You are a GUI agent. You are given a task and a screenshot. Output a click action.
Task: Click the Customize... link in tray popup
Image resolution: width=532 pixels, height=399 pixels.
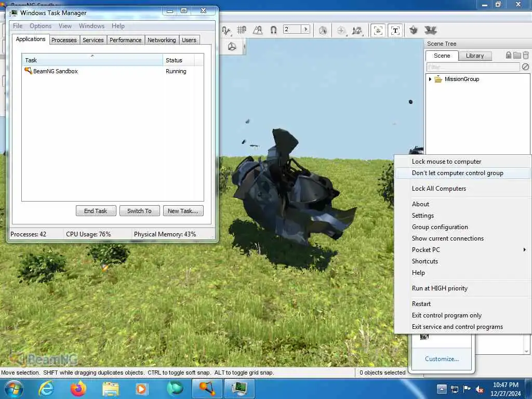[442, 359]
